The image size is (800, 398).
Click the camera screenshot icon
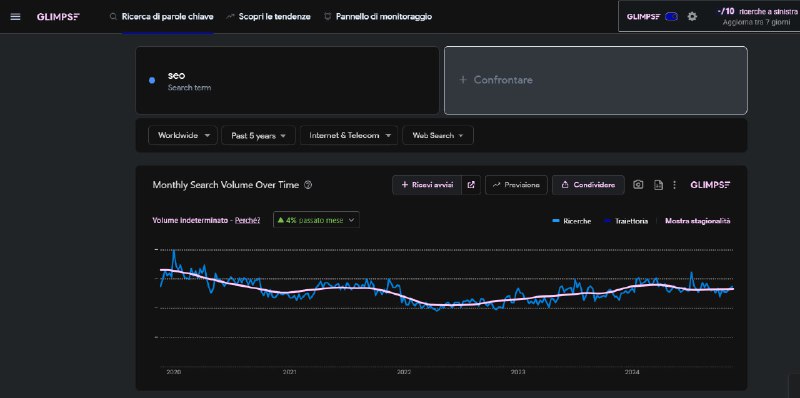point(638,185)
